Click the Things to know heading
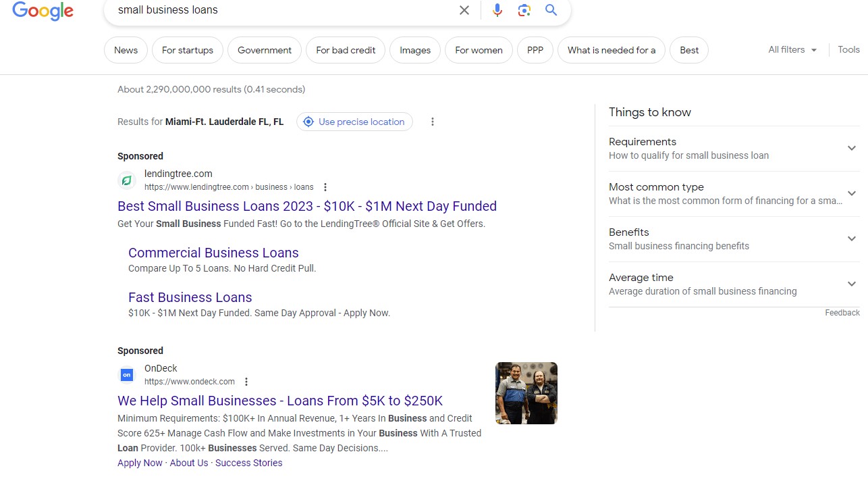This screenshot has height=479, width=868. tap(650, 112)
